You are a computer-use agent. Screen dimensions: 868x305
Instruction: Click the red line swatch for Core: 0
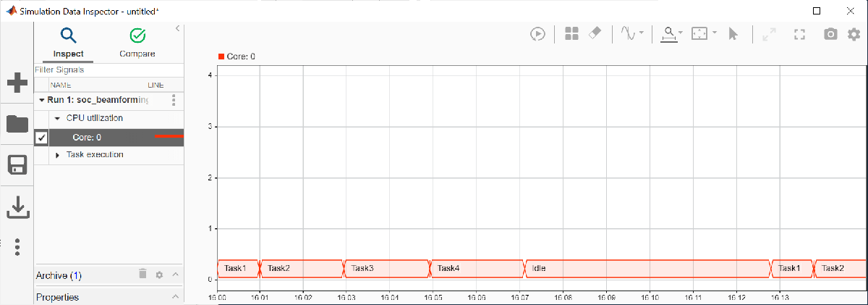click(x=169, y=135)
